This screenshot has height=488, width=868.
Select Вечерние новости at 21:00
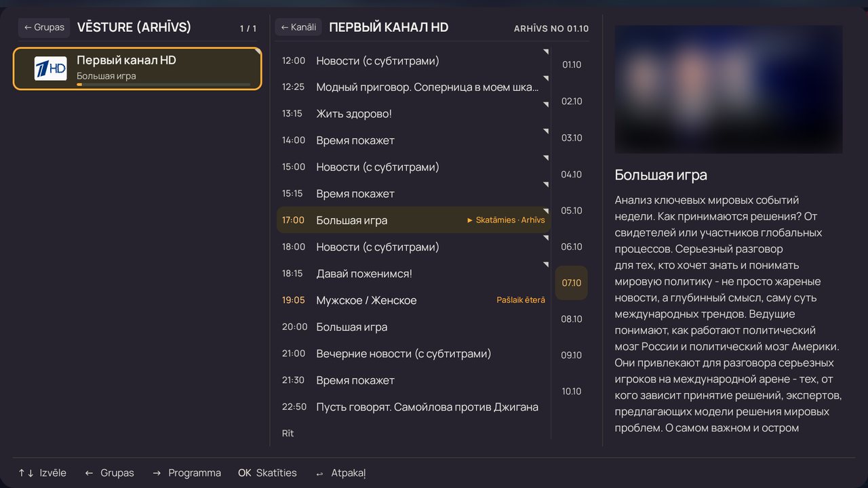click(x=414, y=354)
